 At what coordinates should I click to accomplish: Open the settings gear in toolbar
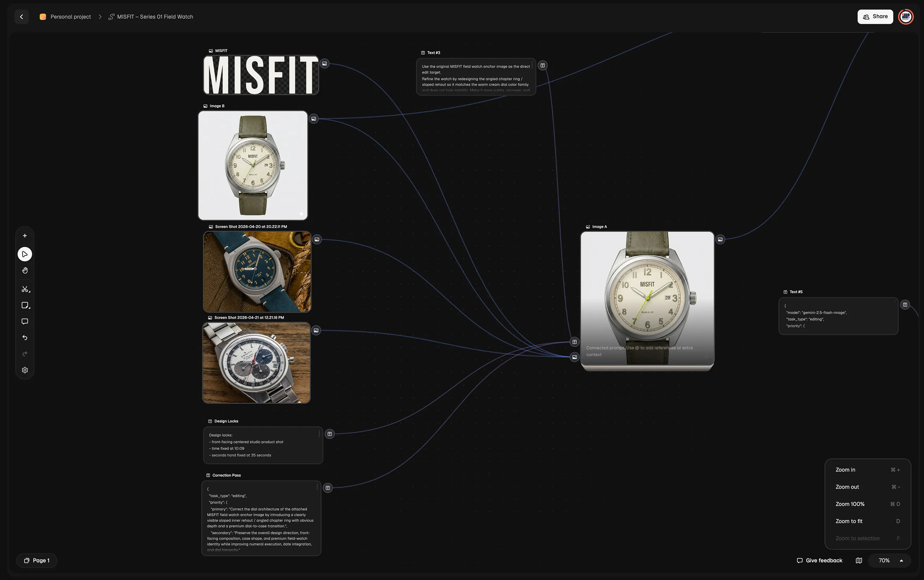(25, 370)
